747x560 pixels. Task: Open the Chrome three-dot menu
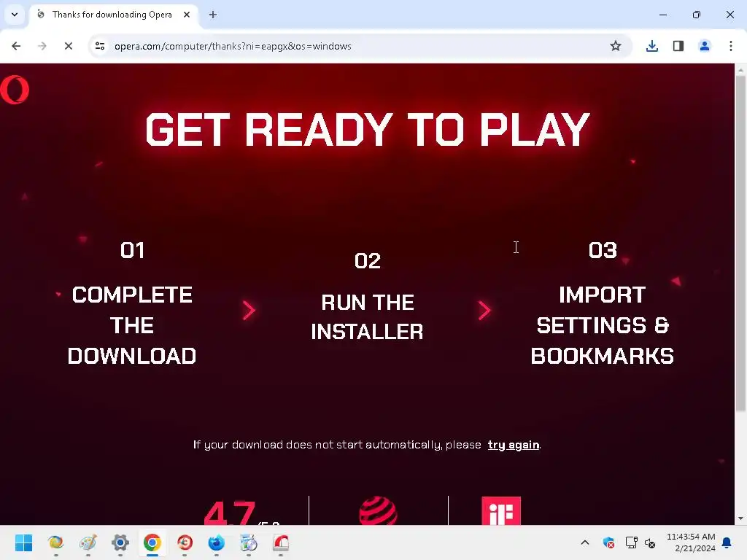(x=730, y=46)
